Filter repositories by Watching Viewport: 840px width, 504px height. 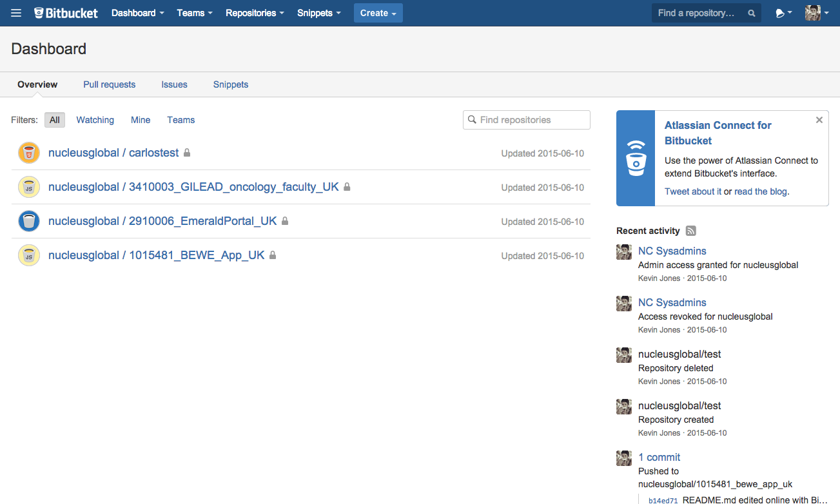click(95, 120)
